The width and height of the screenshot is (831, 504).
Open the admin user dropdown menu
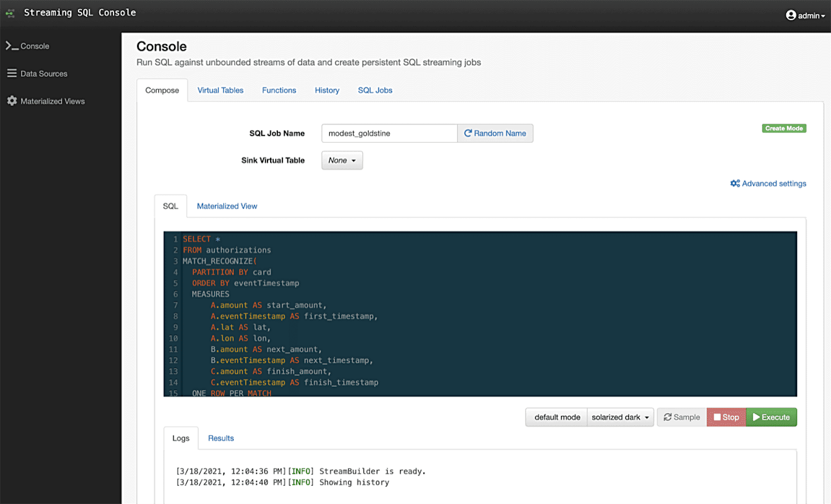pyautogui.click(x=805, y=16)
